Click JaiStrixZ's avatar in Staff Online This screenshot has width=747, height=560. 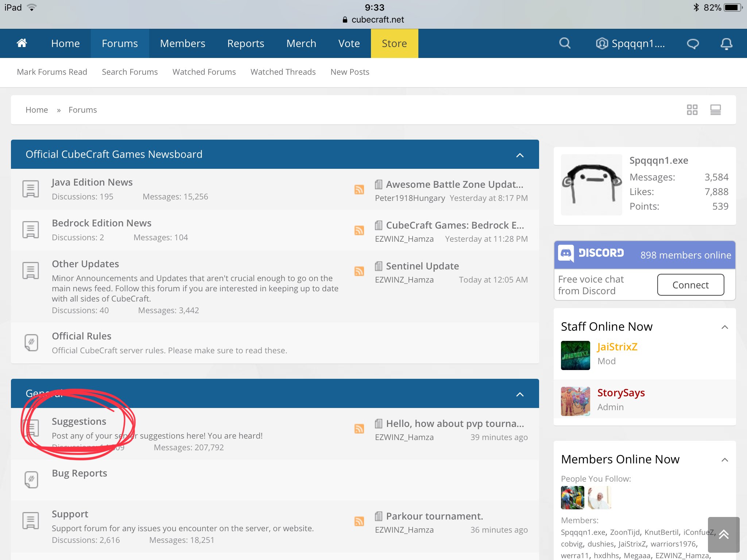[x=575, y=355]
